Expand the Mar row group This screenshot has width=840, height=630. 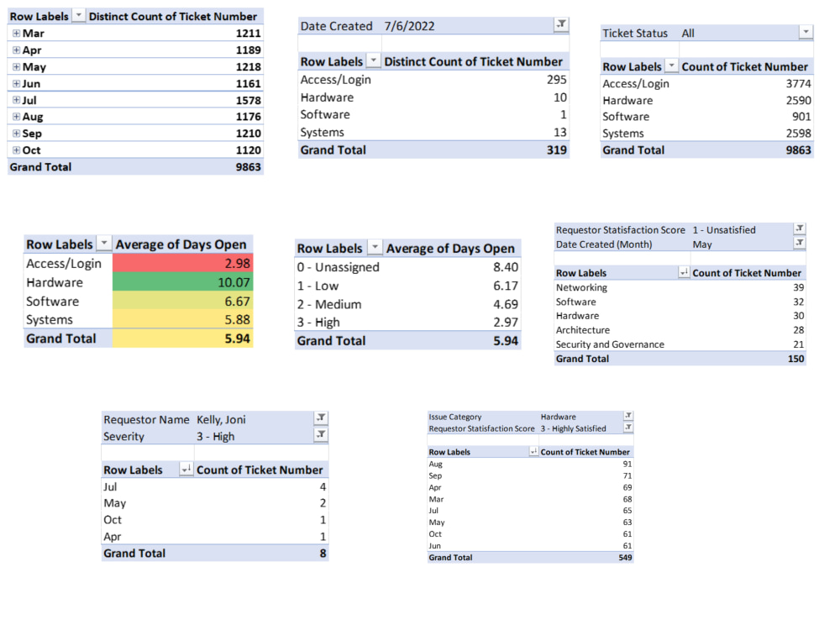click(x=16, y=34)
